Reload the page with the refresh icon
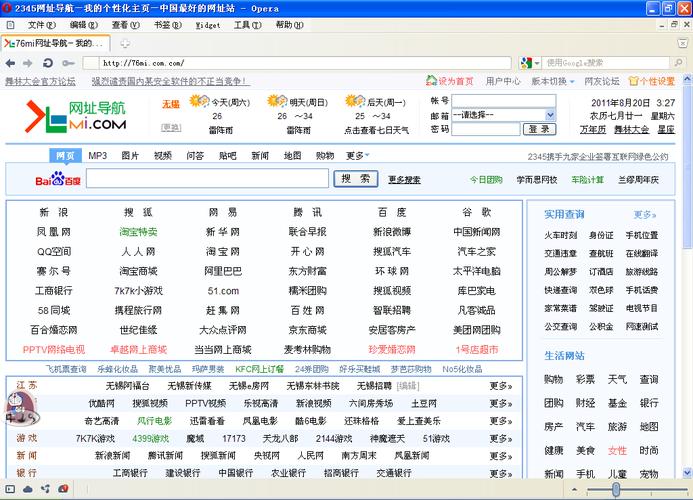 48,63
